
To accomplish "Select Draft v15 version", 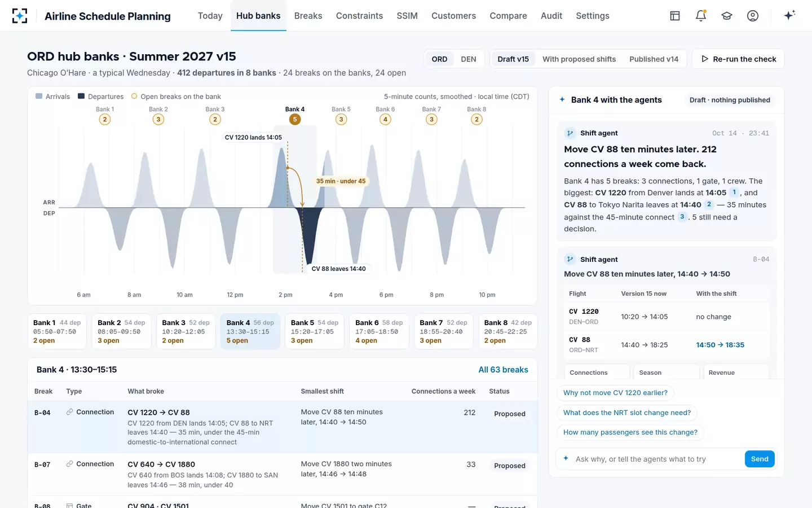I will pos(513,59).
